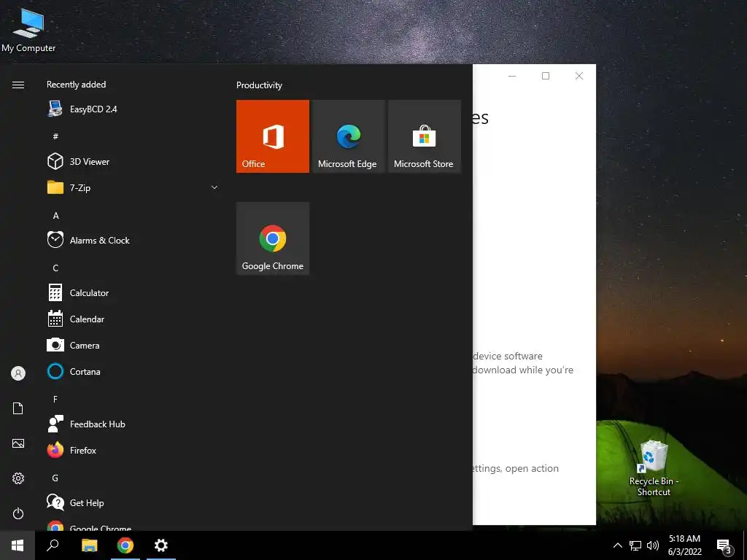The width and height of the screenshot is (747, 560).
Task: Minimize the Settings window
Action: click(x=512, y=76)
